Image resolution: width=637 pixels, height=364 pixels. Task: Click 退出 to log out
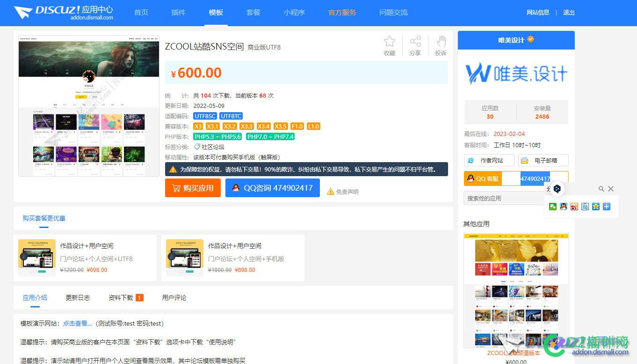coord(569,13)
